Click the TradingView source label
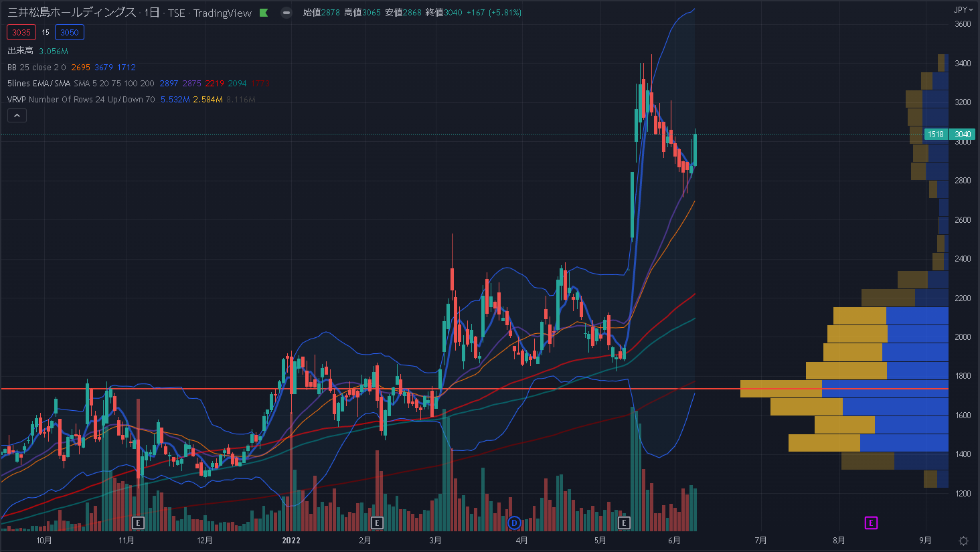This screenshot has height=552, width=980. coord(223,13)
